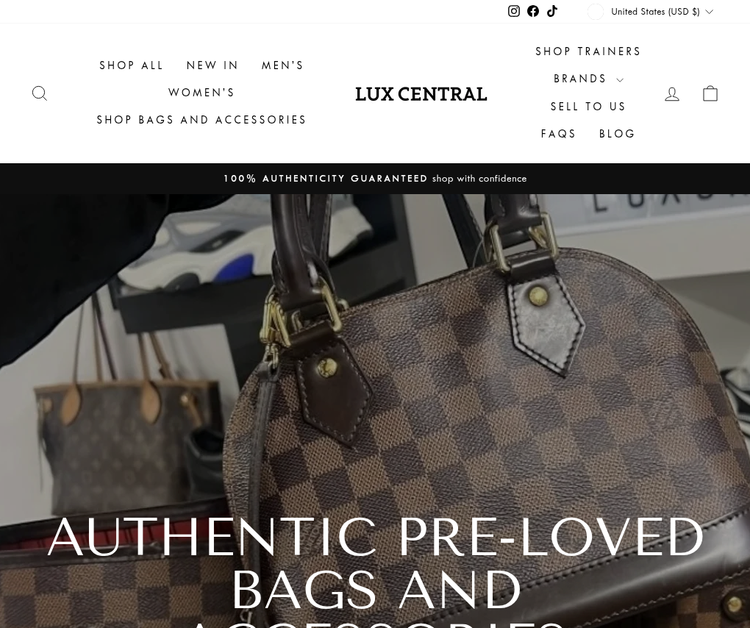
Task: Expand the Brands menu chevron
Action: 620,79
